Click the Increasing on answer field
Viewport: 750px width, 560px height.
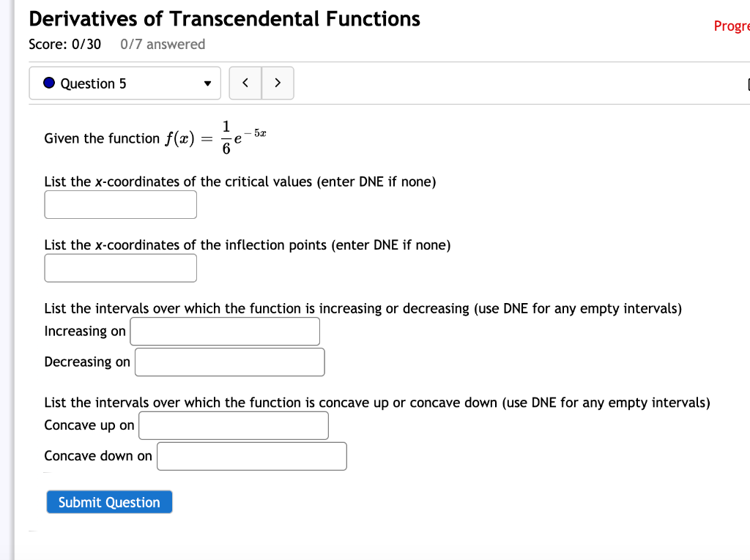tap(225, 331)
